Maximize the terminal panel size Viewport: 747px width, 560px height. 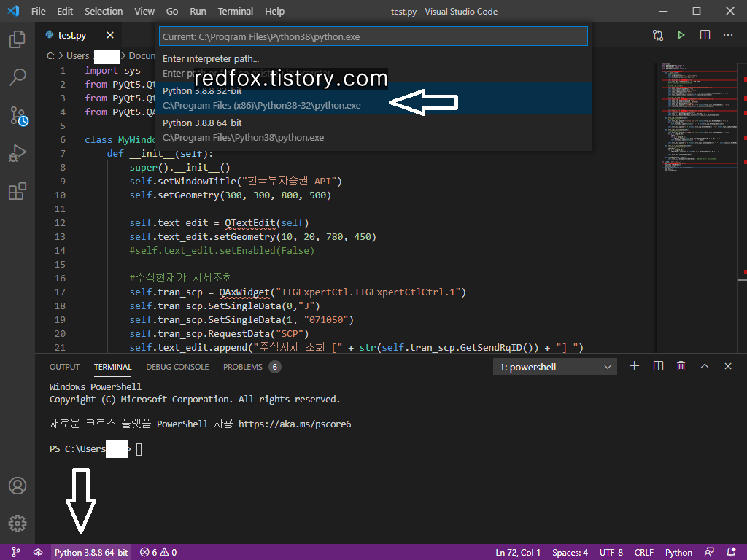[705, 366]
